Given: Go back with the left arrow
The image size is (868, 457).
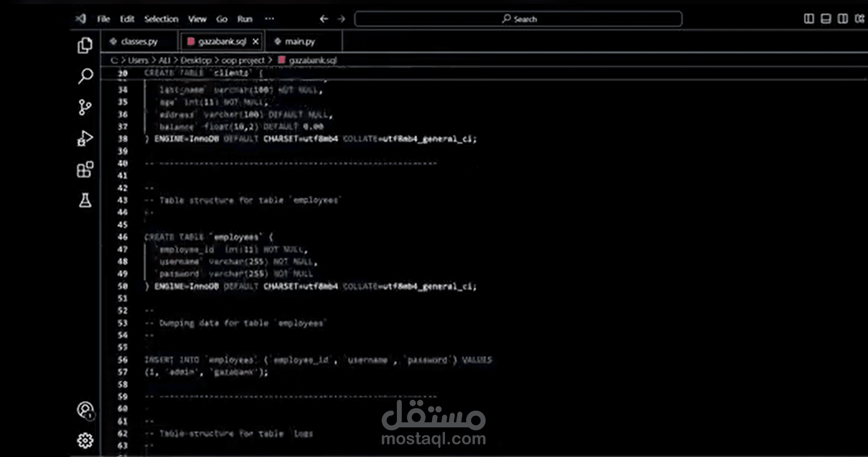Looking at the screenshot, I should coord(324,19).
